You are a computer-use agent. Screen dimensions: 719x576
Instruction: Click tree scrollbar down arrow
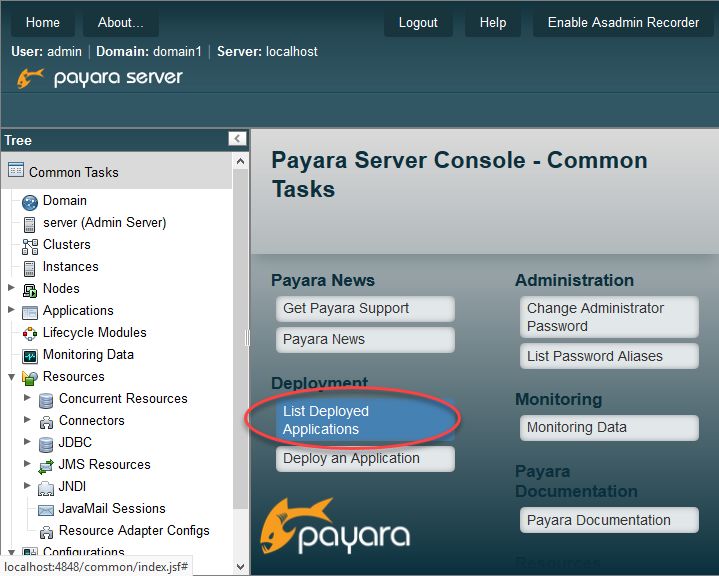click(240, 567)
